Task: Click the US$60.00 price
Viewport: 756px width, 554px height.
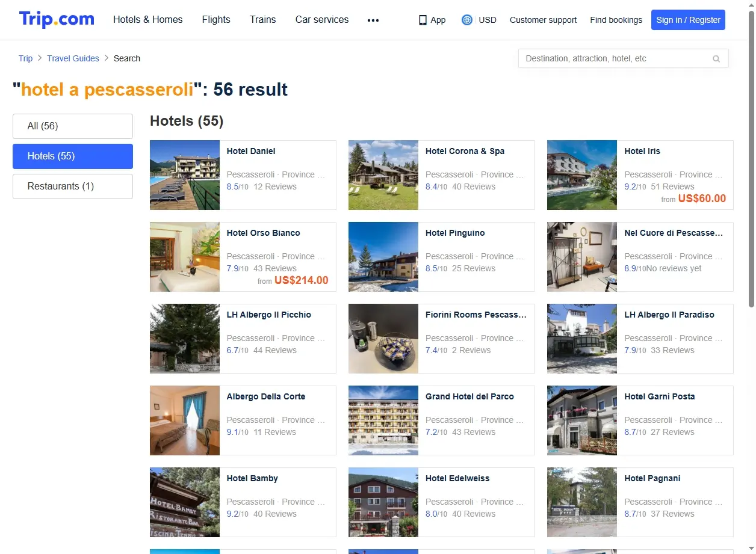Action: (702, 199)
